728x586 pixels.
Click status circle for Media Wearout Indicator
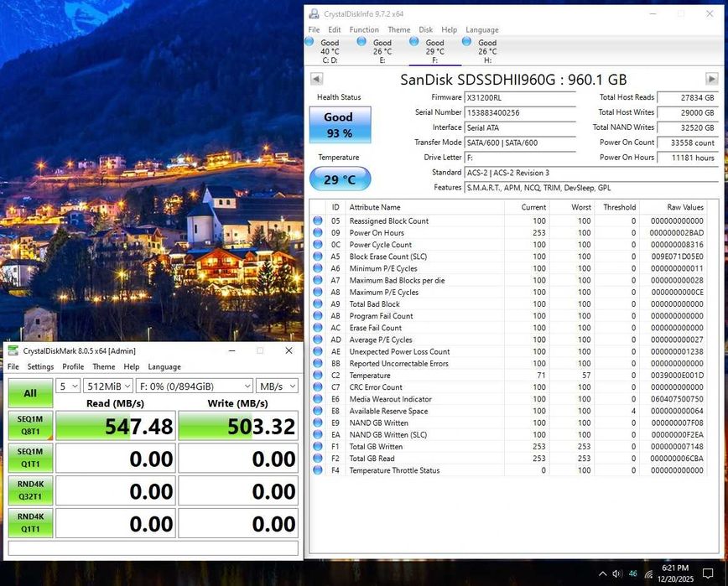point(318,399)
